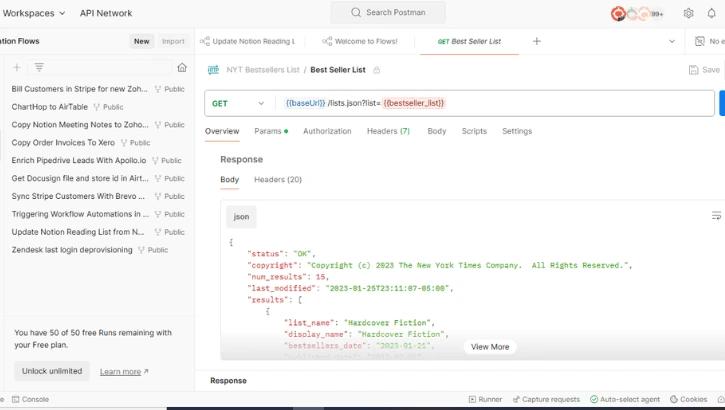Click Auto-select agent in status bar
This screenshot has width=725, height=410.
(x=625, y=399)
